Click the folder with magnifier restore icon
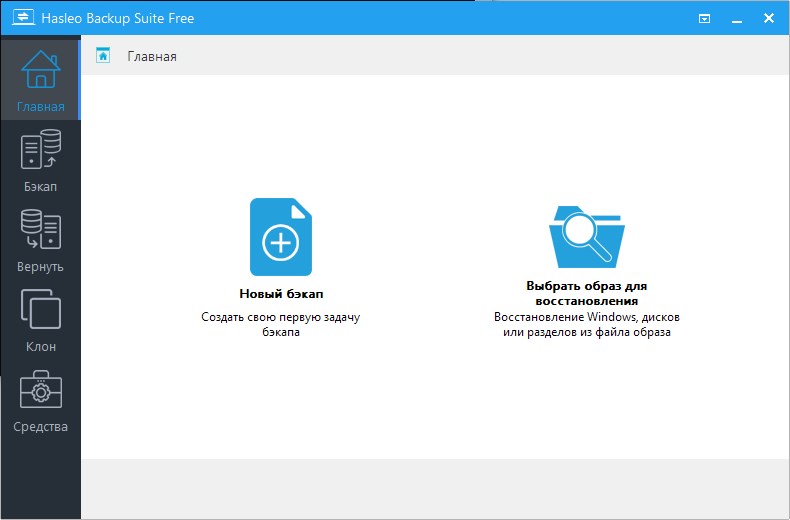 coord(586,237)
